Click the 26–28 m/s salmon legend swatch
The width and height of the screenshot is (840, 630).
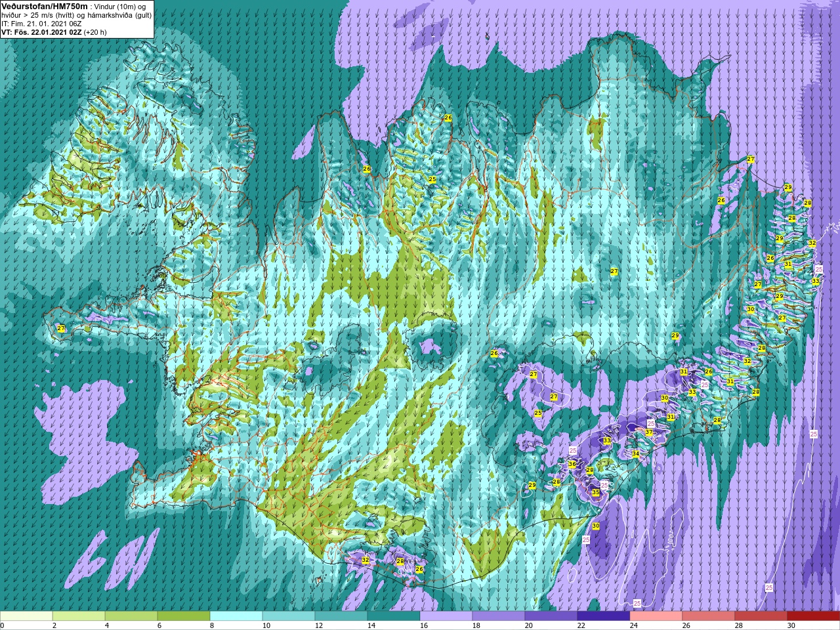(x=709, y=616)
